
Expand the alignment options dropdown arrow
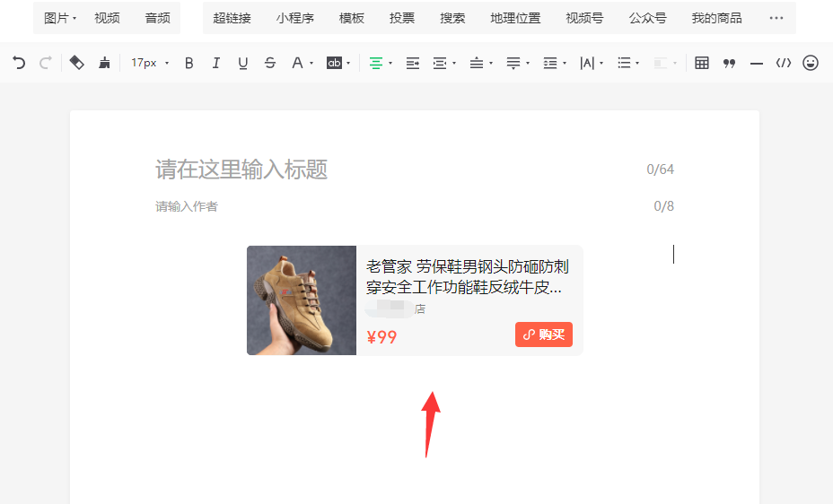pyautogui.click(x=390, y=64)
